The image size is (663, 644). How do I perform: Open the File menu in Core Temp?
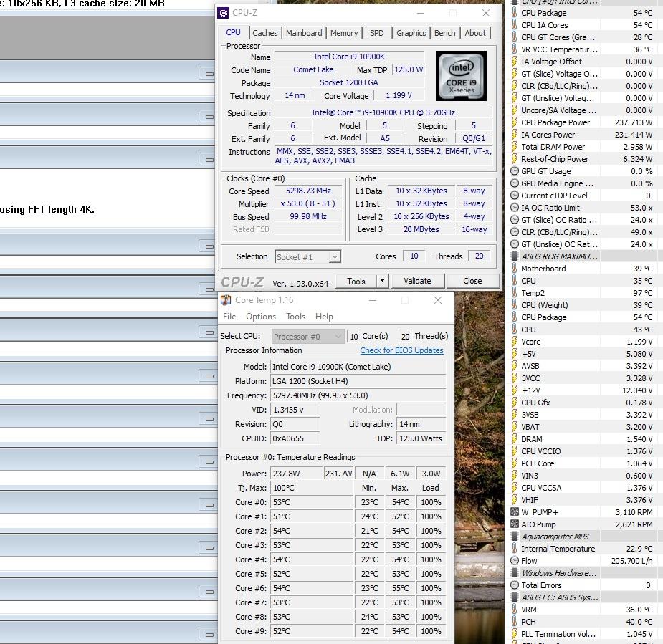[229, 317]
